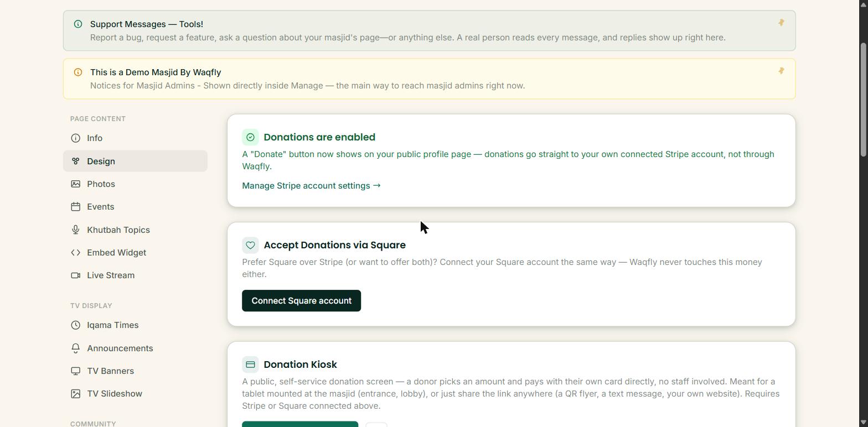Click 'This is a Demo Masjid By Waqfly' title
The width and height of the screenshot is (868, 427).
tap(156, 72)
